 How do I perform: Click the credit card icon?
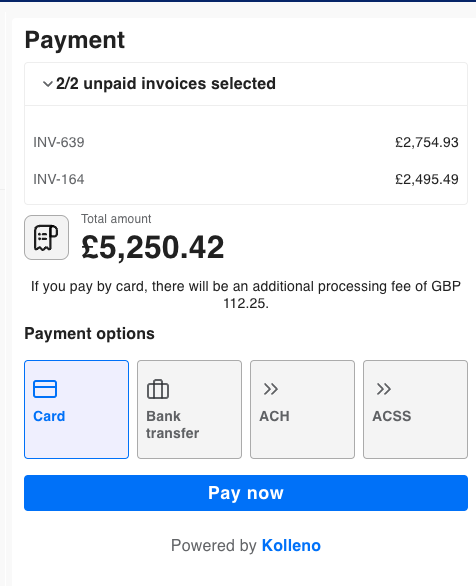click(x=45, y=389)
